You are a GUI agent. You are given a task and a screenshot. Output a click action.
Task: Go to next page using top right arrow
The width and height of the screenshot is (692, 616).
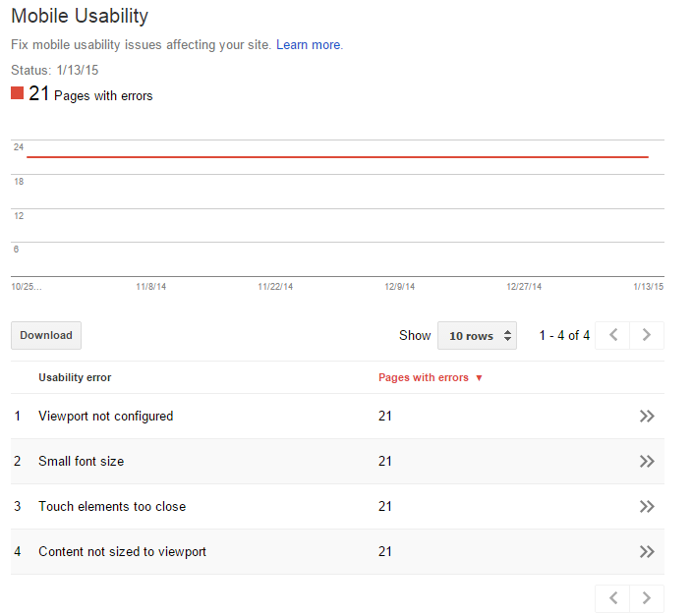pos(647,335)
